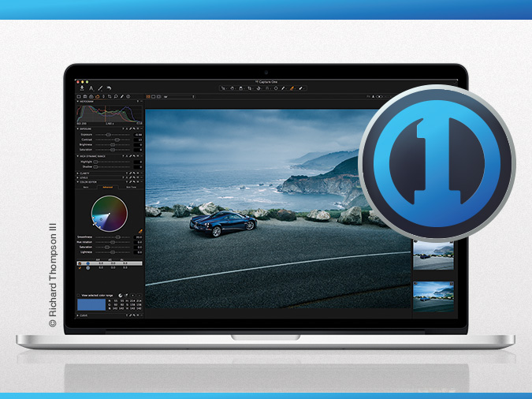The image size is (532, 399).
Task: Expand the Curve panel
Action: pyautogui.click(x=78, y=315)
